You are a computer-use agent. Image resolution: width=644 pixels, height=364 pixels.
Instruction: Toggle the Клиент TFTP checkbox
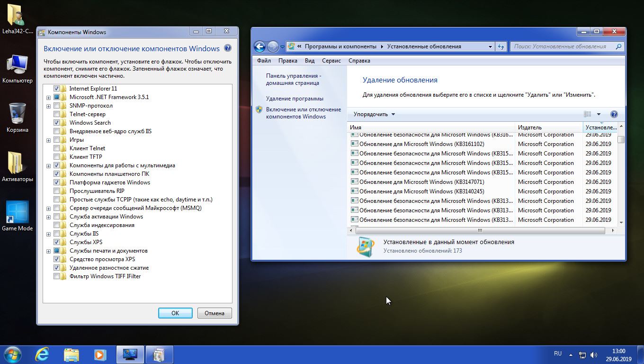point(57,157)
